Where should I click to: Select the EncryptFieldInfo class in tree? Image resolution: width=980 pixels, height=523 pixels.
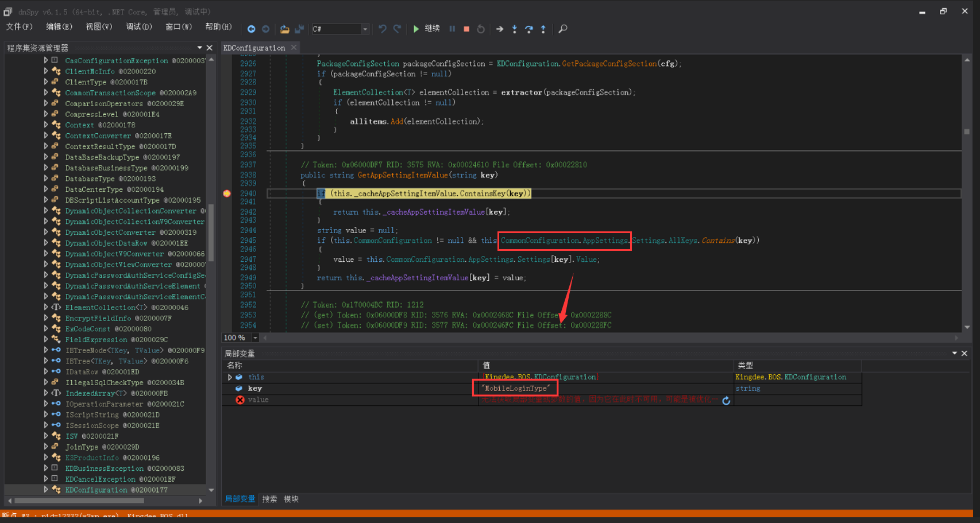coord(98,318)
